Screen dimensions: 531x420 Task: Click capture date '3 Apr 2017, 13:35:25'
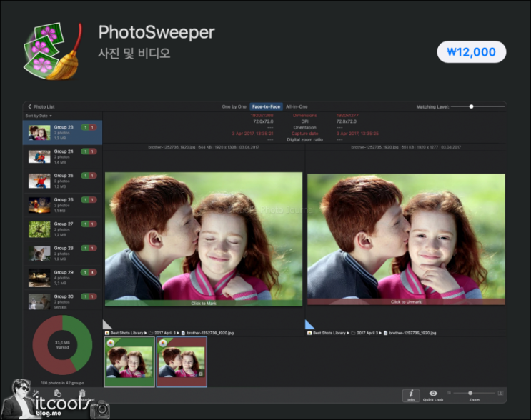point(357,134)
